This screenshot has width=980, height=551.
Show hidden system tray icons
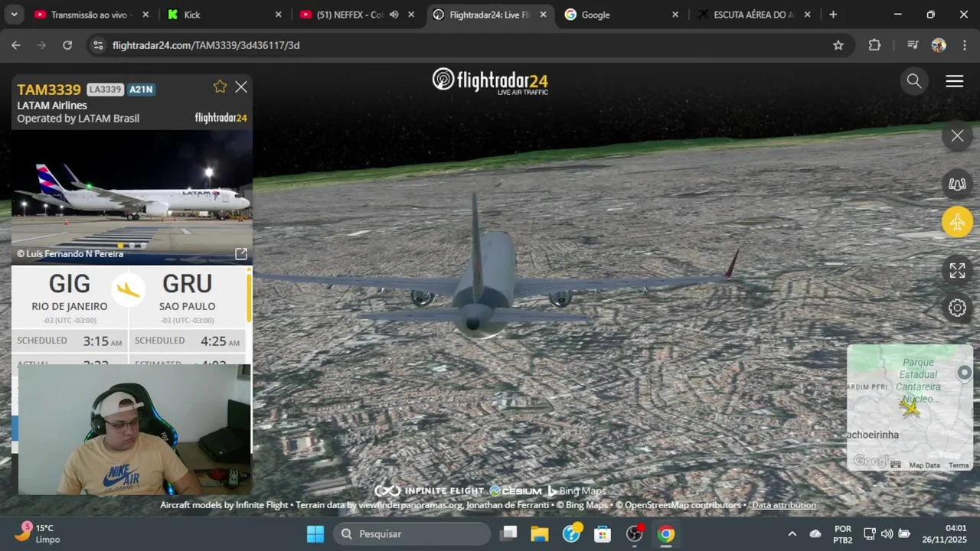[x=792, y=533]
